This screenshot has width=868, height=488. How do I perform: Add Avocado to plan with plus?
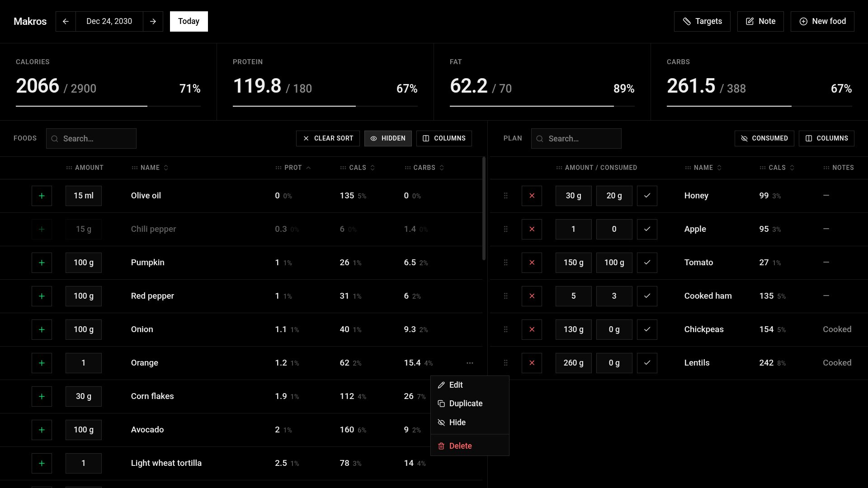coord(42,430)
